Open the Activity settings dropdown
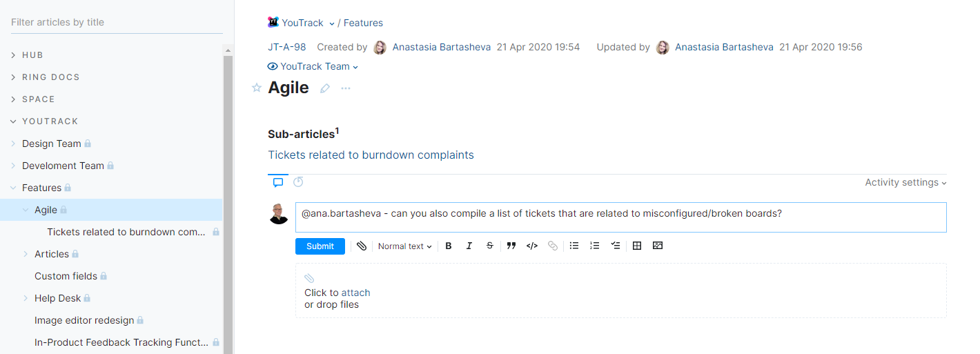 [x=905, y=183]
